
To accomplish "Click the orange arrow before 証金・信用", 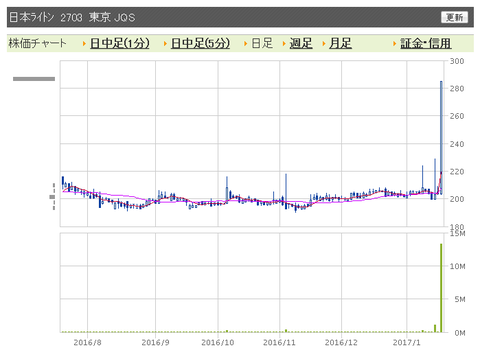I will (395, 44).
